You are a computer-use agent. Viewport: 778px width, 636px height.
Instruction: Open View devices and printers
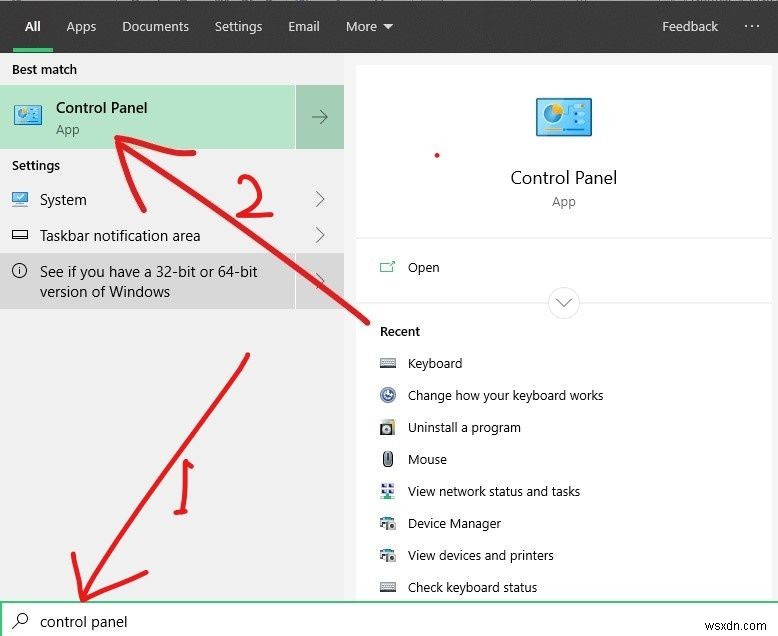[x=480, y=555]
